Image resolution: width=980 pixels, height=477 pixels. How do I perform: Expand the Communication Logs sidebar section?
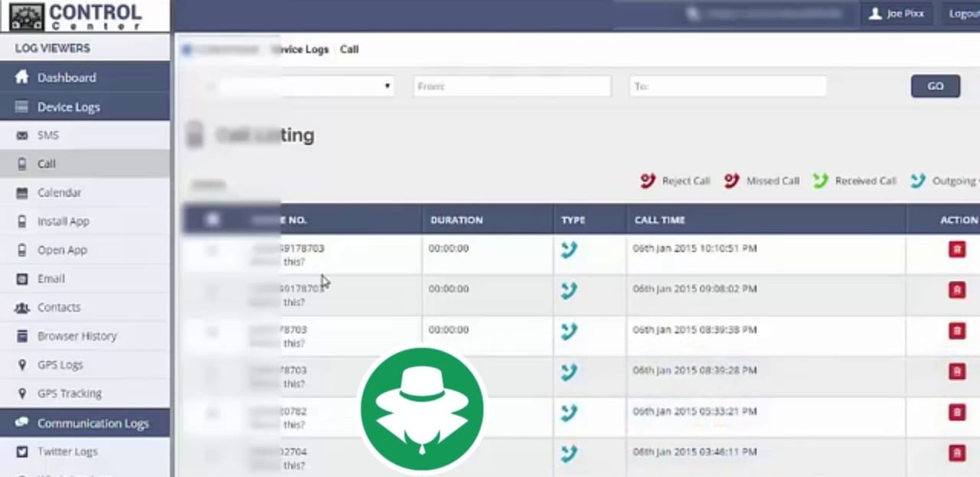click(93, 423)
